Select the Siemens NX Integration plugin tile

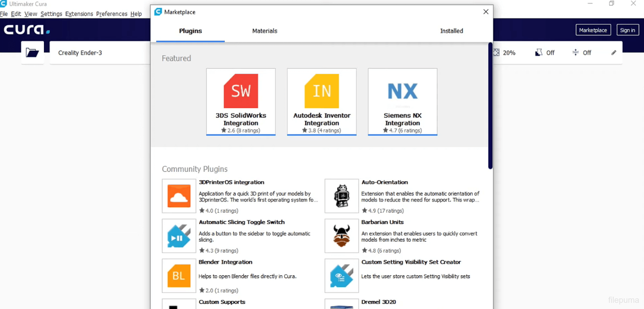402,101
